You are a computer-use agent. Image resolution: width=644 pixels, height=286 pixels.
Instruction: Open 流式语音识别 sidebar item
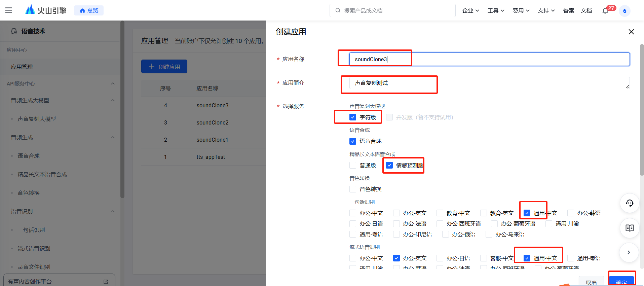[34, 248]
